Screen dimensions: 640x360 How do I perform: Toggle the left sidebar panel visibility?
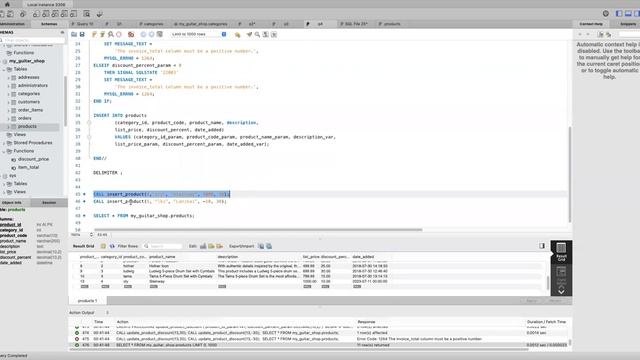click(619, 14)
